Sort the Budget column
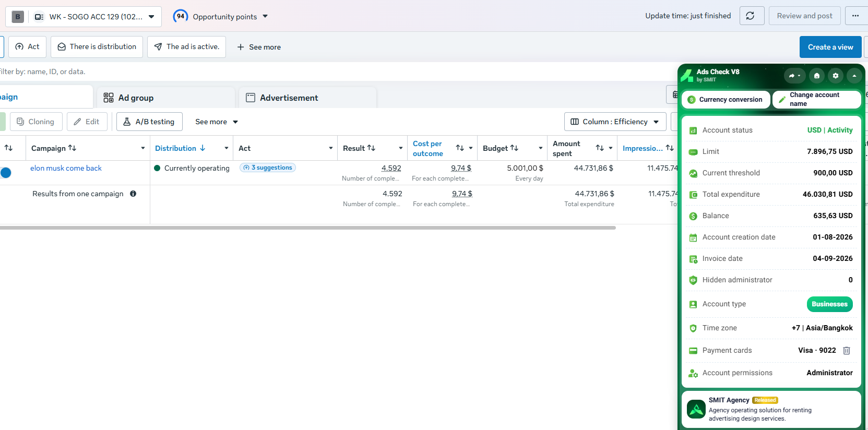Viewport: 868px width, 430px height. pyautogui.click(x=514, y=148)
